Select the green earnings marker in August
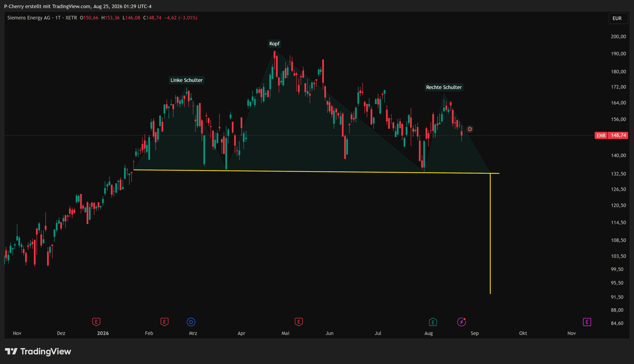This screenshot has width=634, height=364. coord(433,322)
